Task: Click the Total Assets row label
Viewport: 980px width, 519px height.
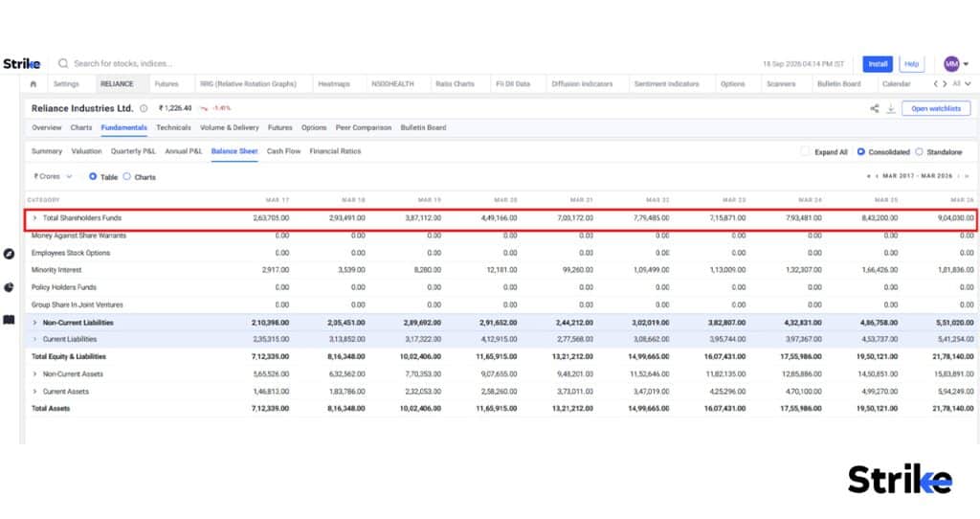Action: click(51, 408)
